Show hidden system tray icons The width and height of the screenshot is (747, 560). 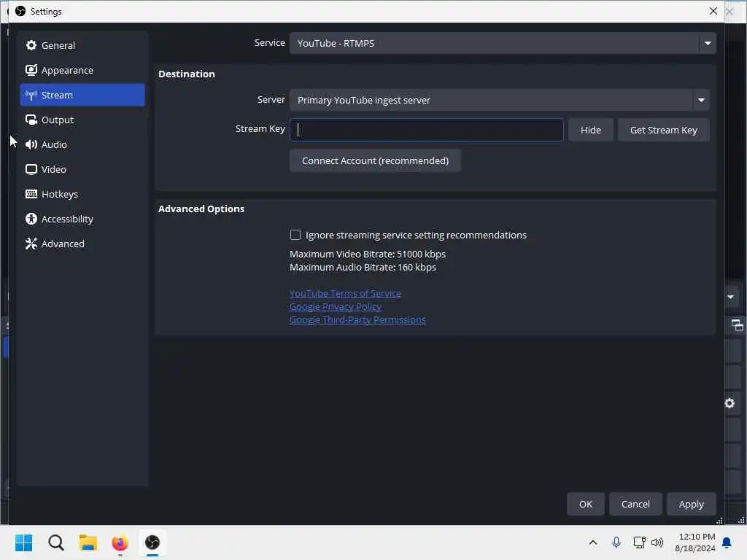tap(592, 542)
